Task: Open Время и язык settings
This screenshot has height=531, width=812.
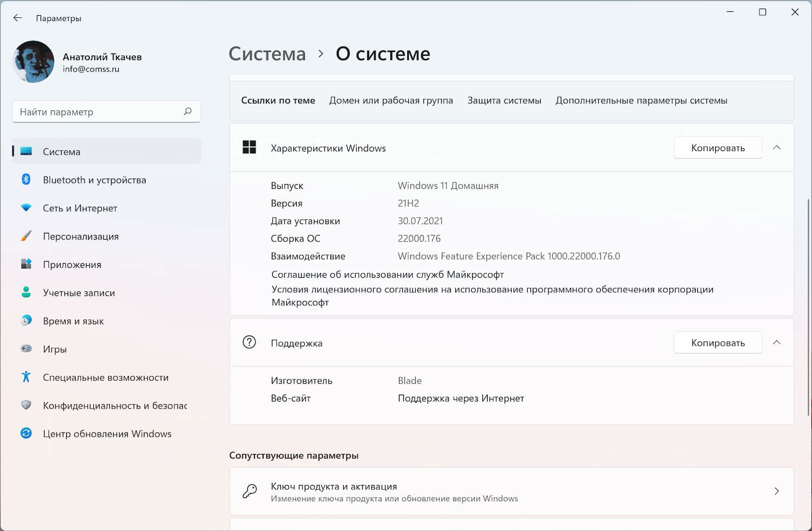Action: (x=73, y=320)
